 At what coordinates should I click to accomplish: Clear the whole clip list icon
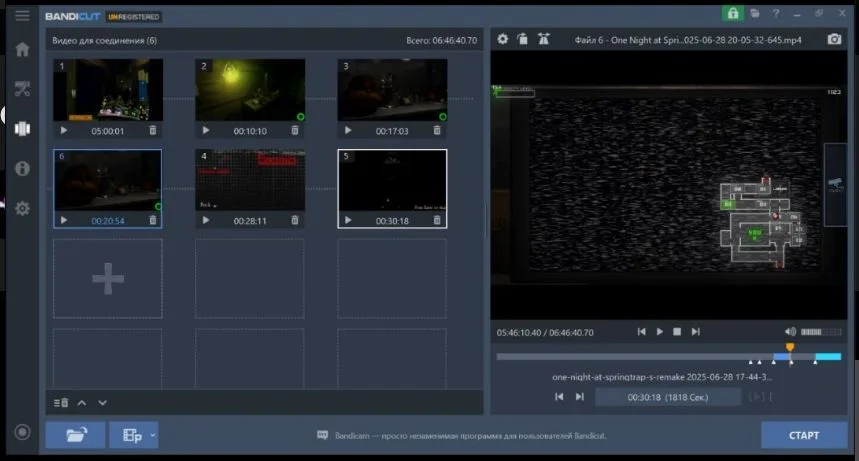(61, 403)
